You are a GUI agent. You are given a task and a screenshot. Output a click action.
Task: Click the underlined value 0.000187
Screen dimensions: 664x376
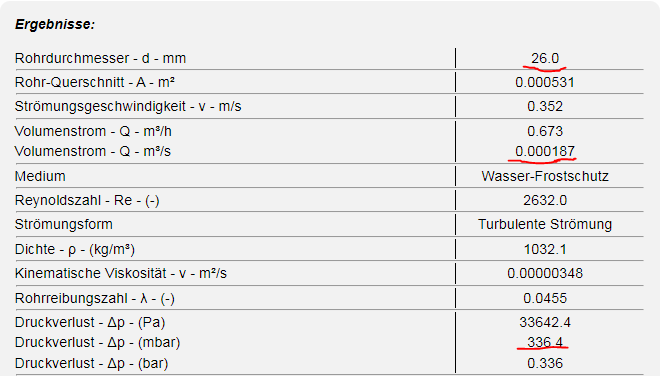pos(545,151)
